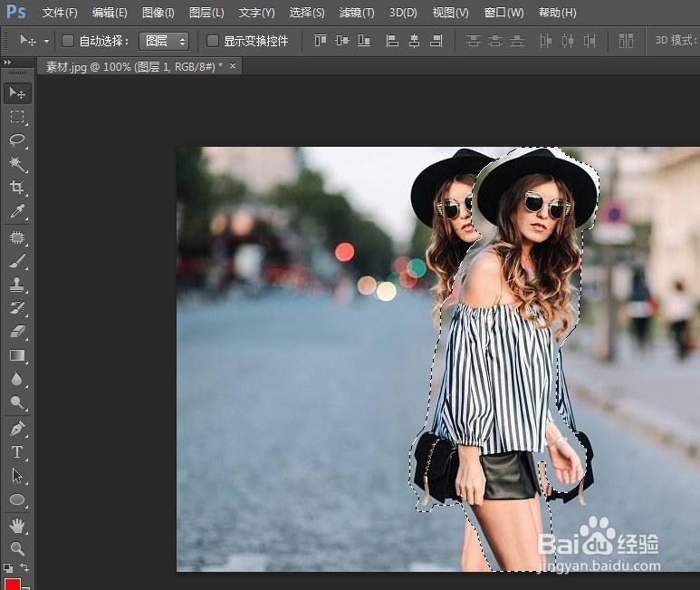Close the 素材.jpg document tab
This screenshot has width=700, height=590.
point(233,66)
